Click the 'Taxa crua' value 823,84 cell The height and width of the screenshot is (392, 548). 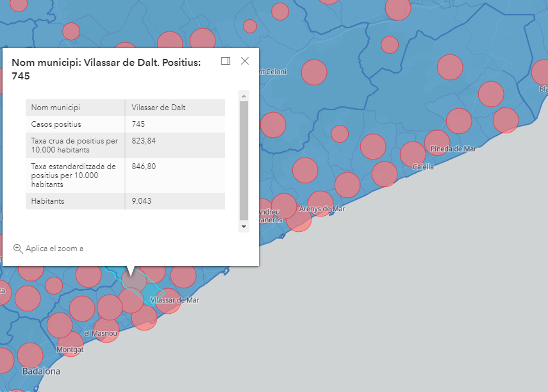tap(175, 145)
